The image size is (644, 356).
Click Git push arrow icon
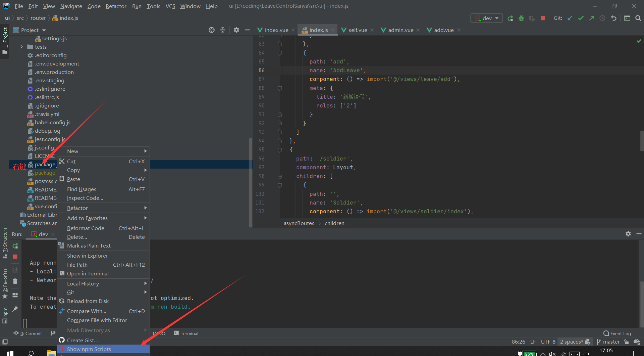click(591, 18)
